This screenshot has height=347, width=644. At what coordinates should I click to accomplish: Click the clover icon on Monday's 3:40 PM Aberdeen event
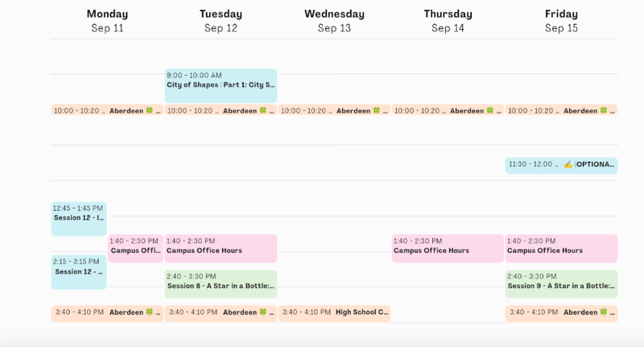coord(149,312)
